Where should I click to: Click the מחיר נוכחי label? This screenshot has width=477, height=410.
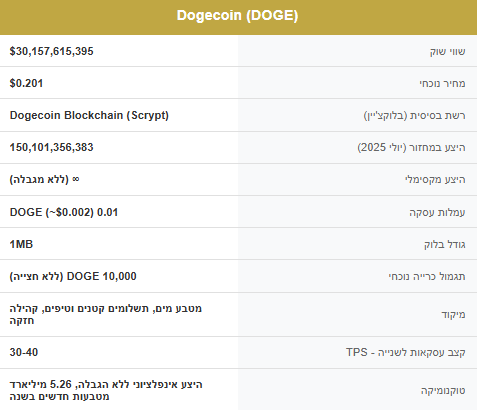[442, 83]
